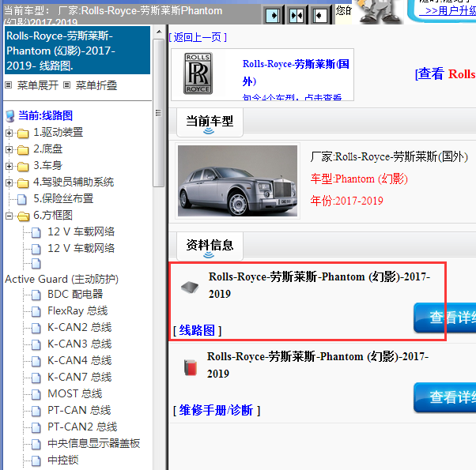Click 查看详细 button for 维修手册/诊断 entry
Image resolution: width=476 pixels, height=470 pixels.
(444, 397)
